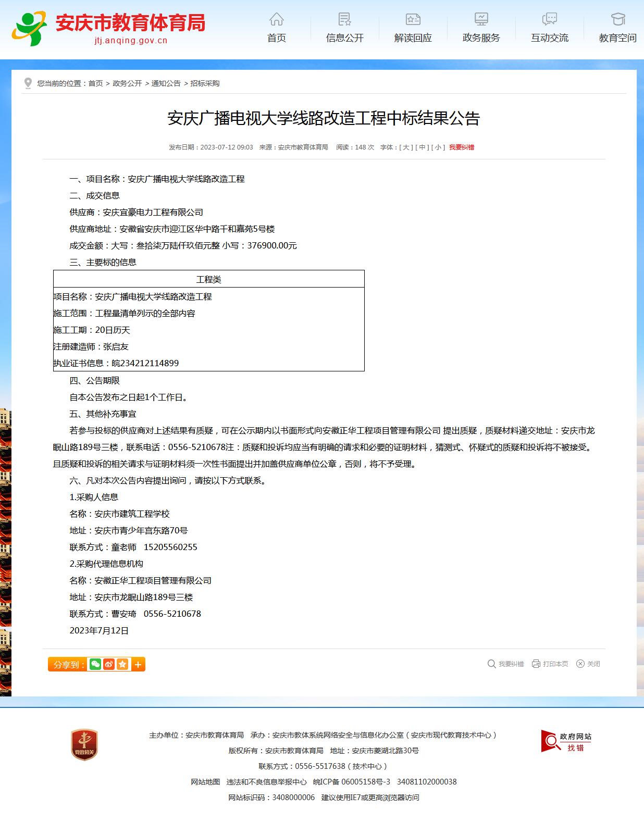
Task: Click the QZone star share icon
Action: point(122,664)
